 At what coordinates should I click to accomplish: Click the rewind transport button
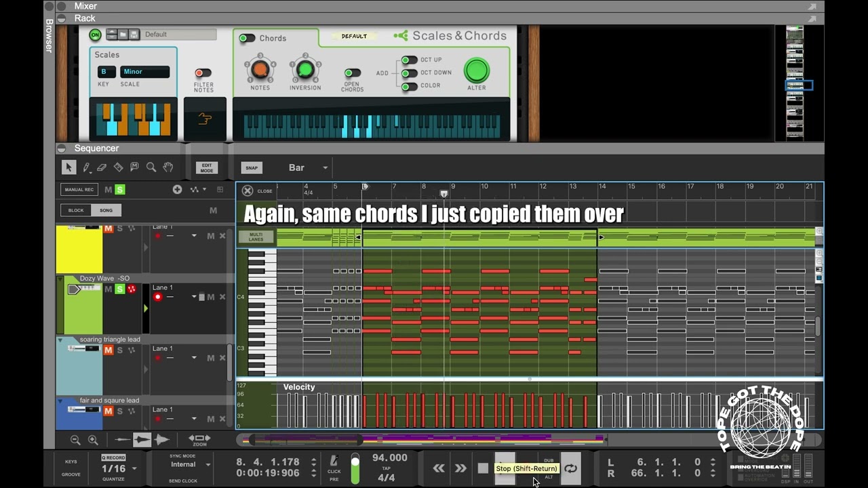[x=439, y=468]
